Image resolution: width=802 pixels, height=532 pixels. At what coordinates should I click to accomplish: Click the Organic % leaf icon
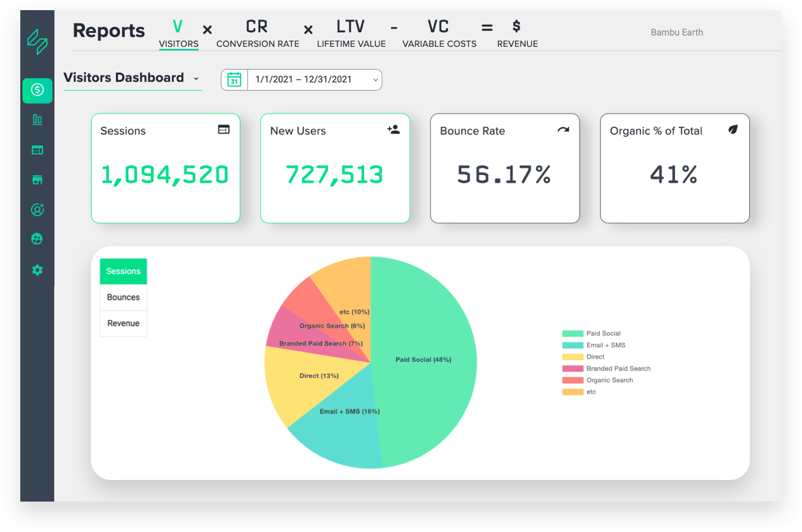pyautogui.click(x=733, y=129)
